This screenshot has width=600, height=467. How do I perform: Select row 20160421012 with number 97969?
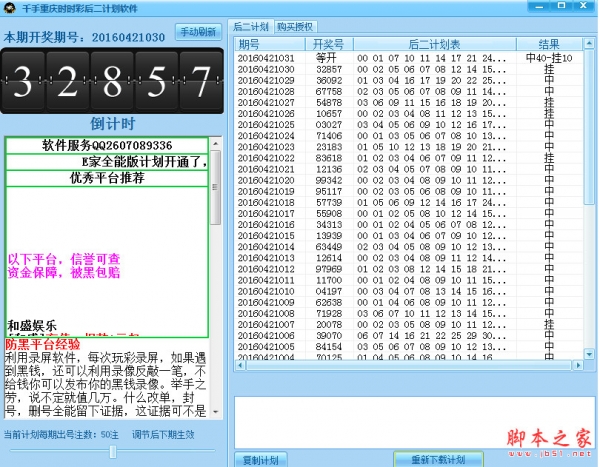pyautogui.click(x=409, y=269)
